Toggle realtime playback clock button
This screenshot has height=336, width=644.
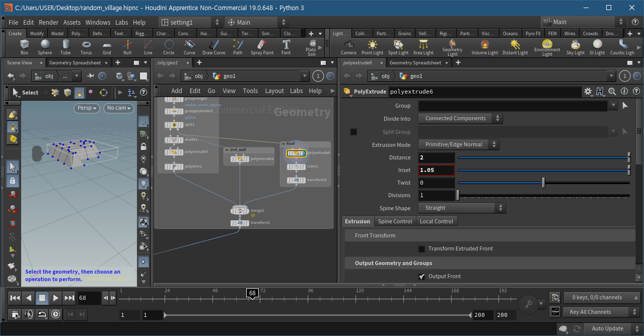click(55, 314)
